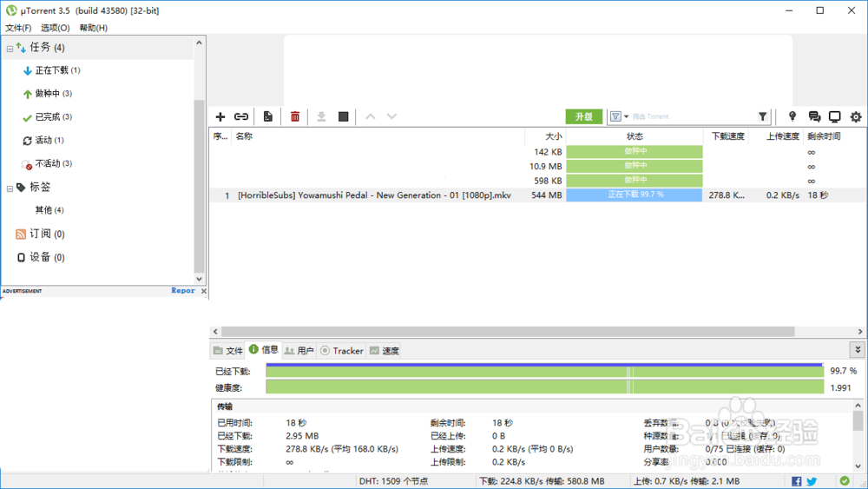Toggle the detail pane collapse chevron button

858,350
